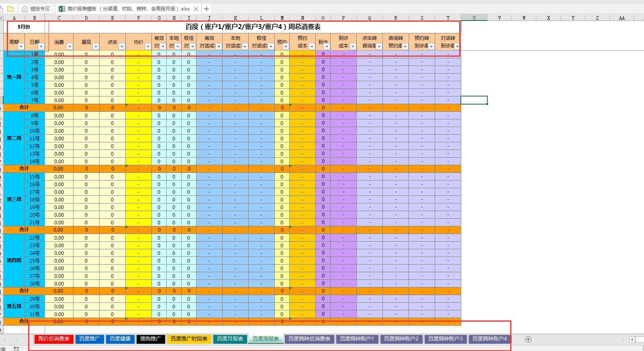Click the add new sheet plus button

click(x=528, y=339)
